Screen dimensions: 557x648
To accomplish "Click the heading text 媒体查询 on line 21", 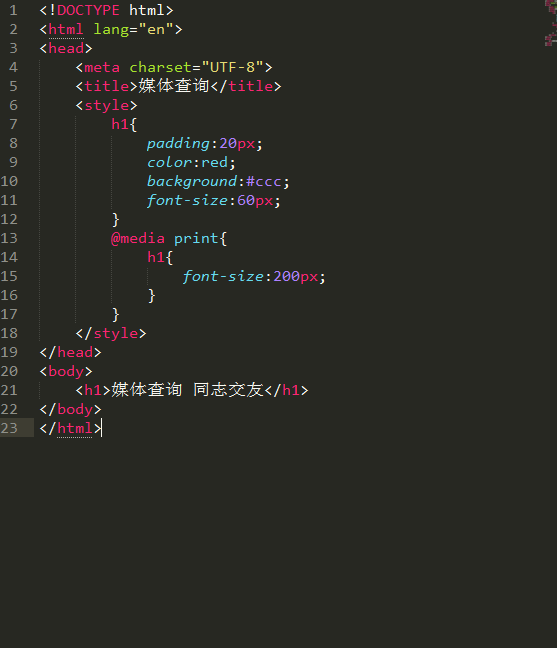I will coord(147,390).
